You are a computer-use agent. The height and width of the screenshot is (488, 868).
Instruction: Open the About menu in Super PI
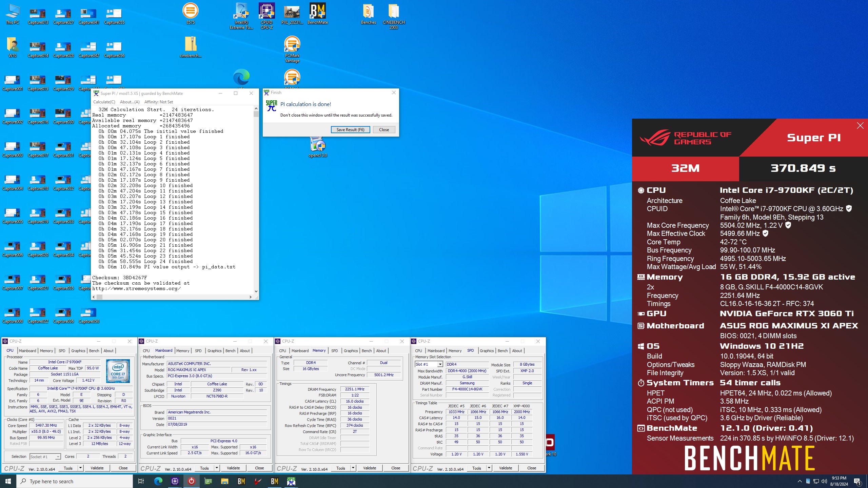[130, 102]
